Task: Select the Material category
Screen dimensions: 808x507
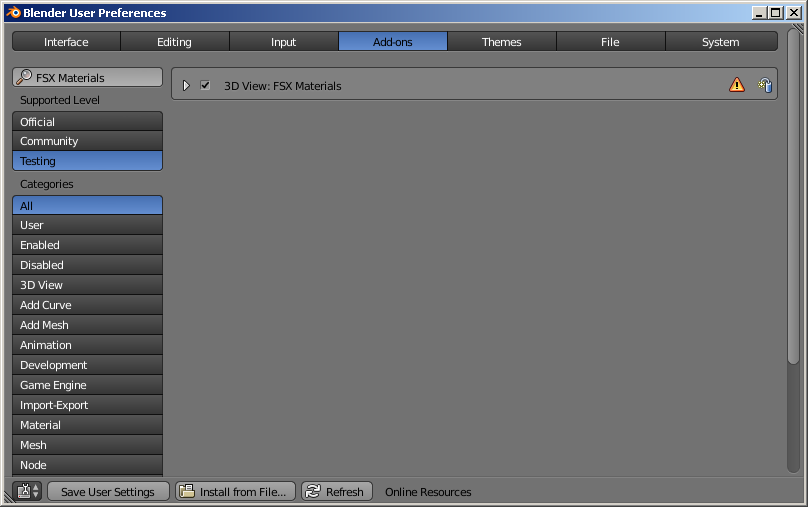Action: [x=87, y=425]
